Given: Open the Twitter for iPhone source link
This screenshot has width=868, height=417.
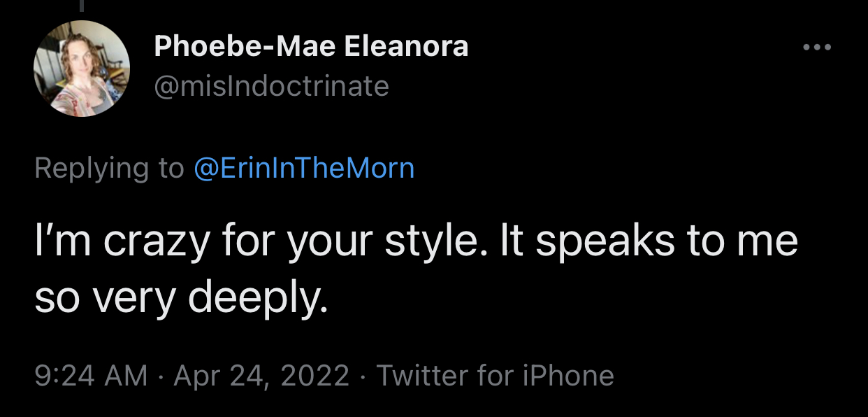Looking at the screenshot, I should 495,376.
